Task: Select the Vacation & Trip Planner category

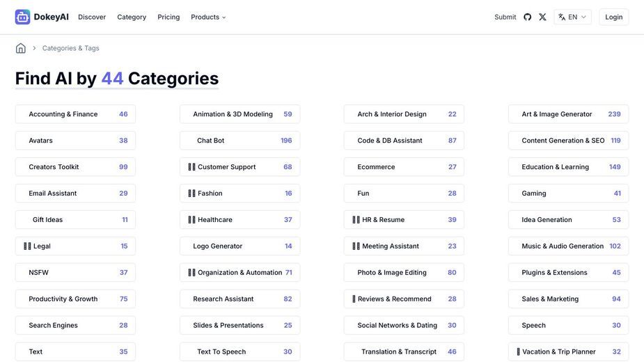Action: [x=568, y=352]
